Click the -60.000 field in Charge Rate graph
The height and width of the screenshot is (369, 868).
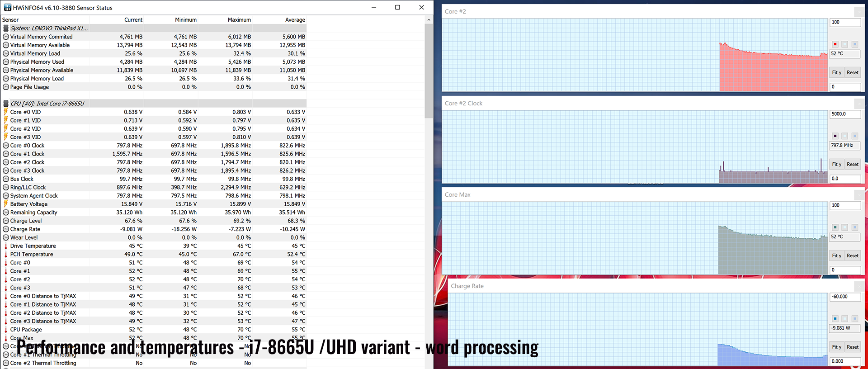pos(845,297)
